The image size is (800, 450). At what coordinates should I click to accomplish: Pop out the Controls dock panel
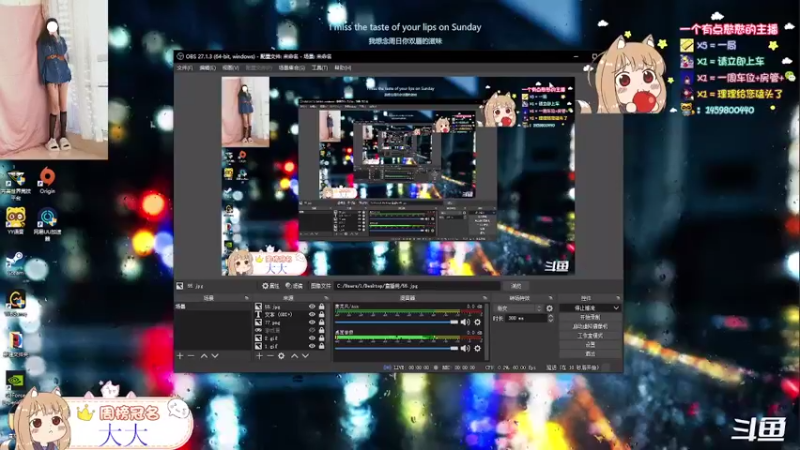618,298
